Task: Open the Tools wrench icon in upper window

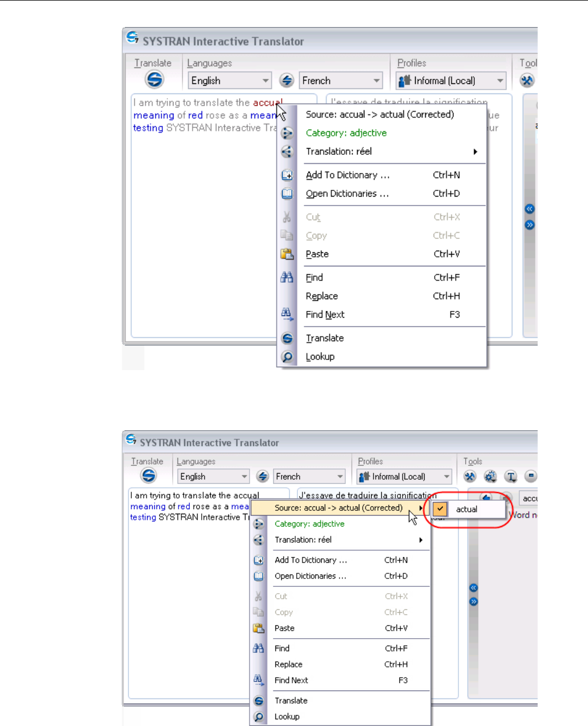Action: [x=527, y=81]
